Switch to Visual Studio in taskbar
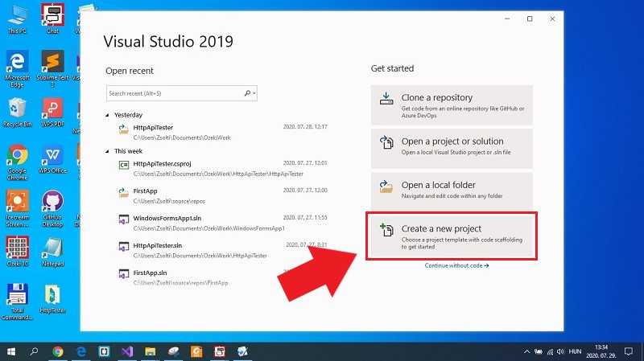 click(127, 351)
